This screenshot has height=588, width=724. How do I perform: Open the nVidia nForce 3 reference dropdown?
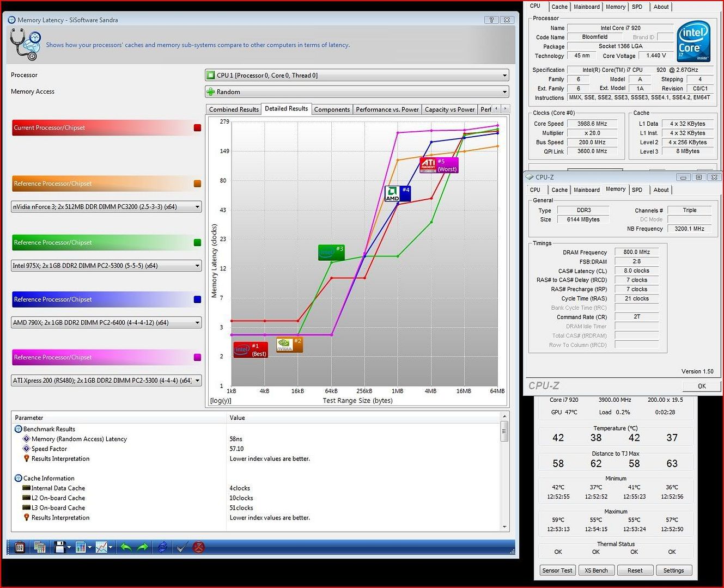[x=106, y=207]
